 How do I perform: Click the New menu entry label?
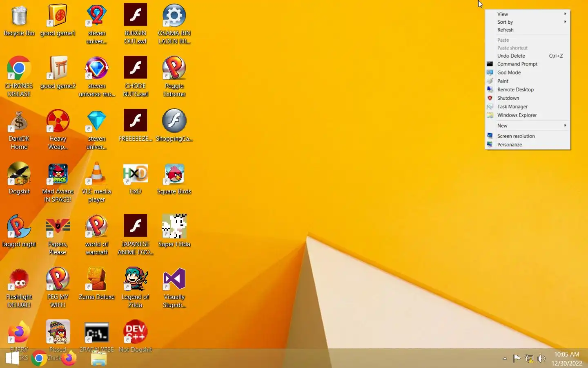point(502,126)
